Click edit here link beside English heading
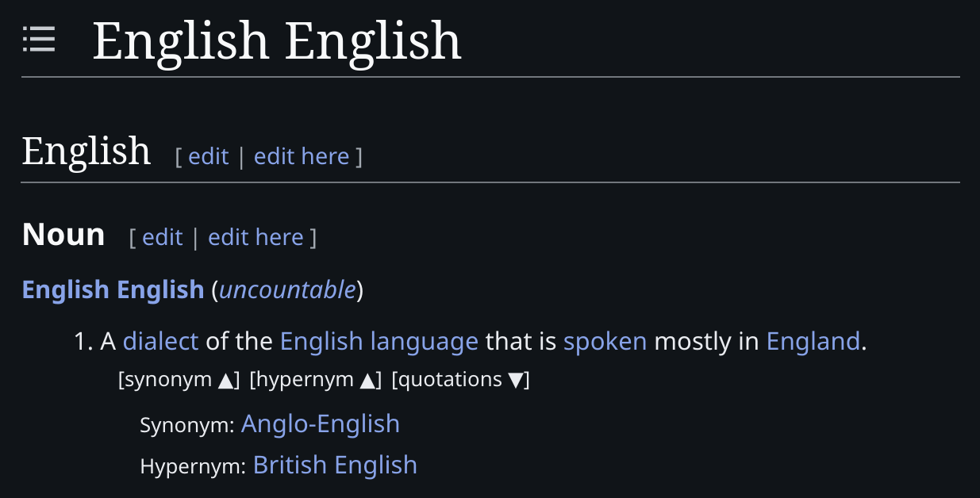Screen dimensions: 980x498 [x=302, y=156]
